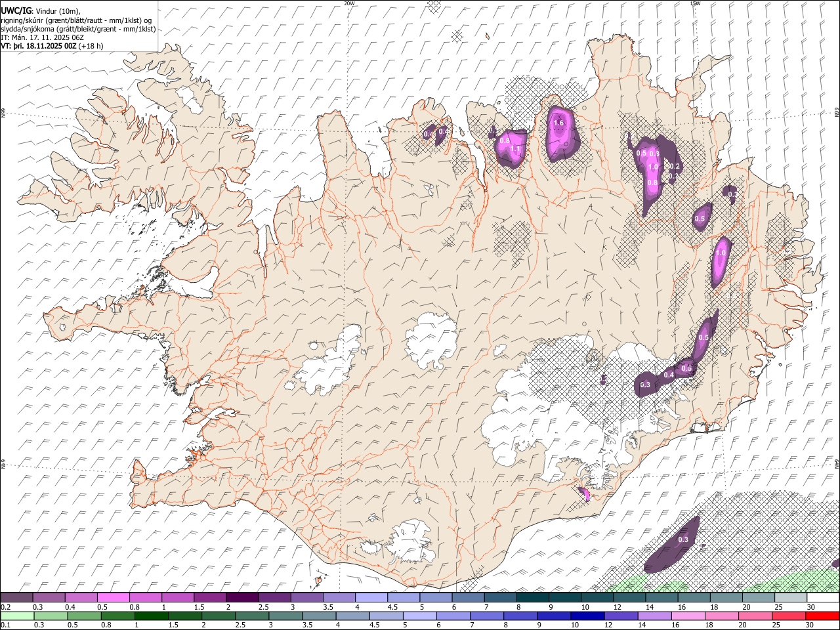Select the bright red 30 rainfall swatch
The image size is (840, 630).
[823, 616]
